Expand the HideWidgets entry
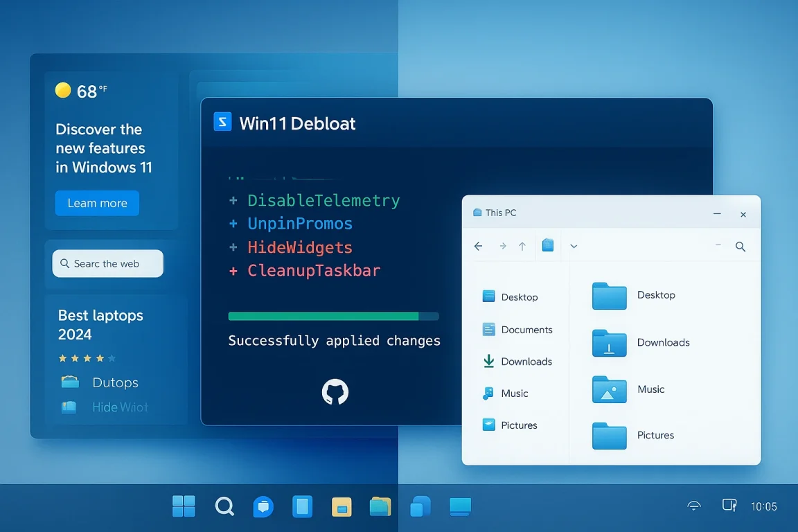The width and height of the screenshot is (798, 532). 119,407
